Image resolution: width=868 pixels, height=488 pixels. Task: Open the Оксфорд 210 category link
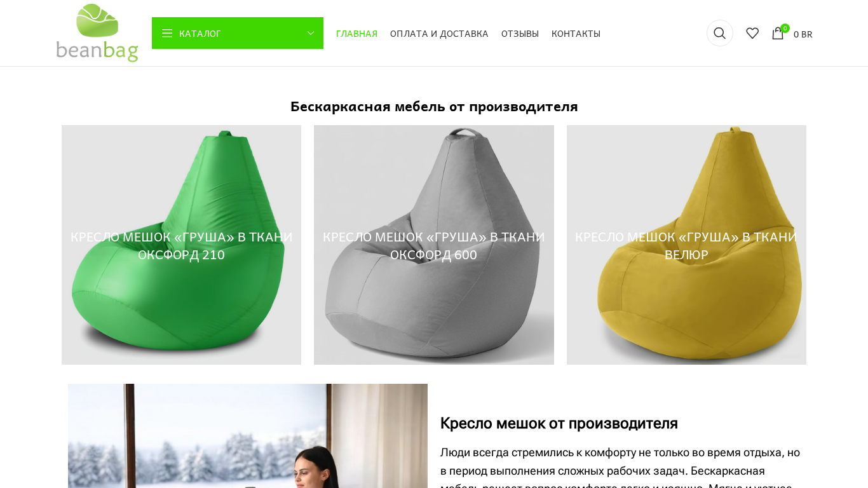[x=182, y=245]
